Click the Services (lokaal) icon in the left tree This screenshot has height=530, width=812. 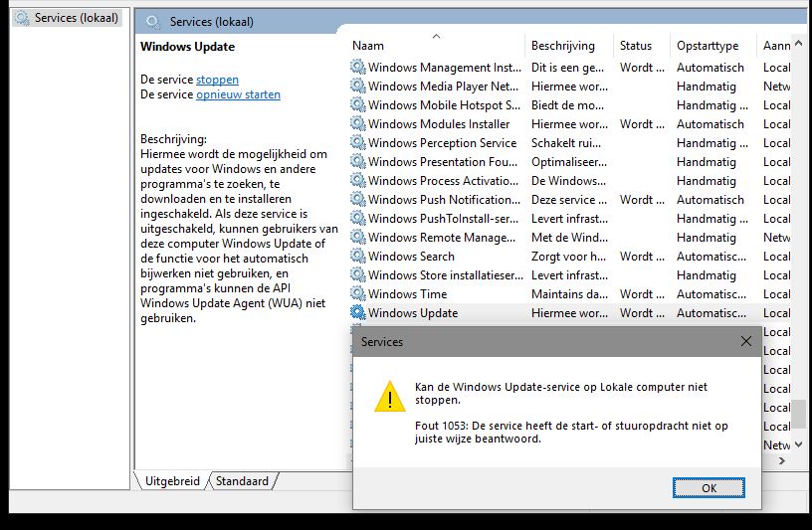(x=22, y=18)
